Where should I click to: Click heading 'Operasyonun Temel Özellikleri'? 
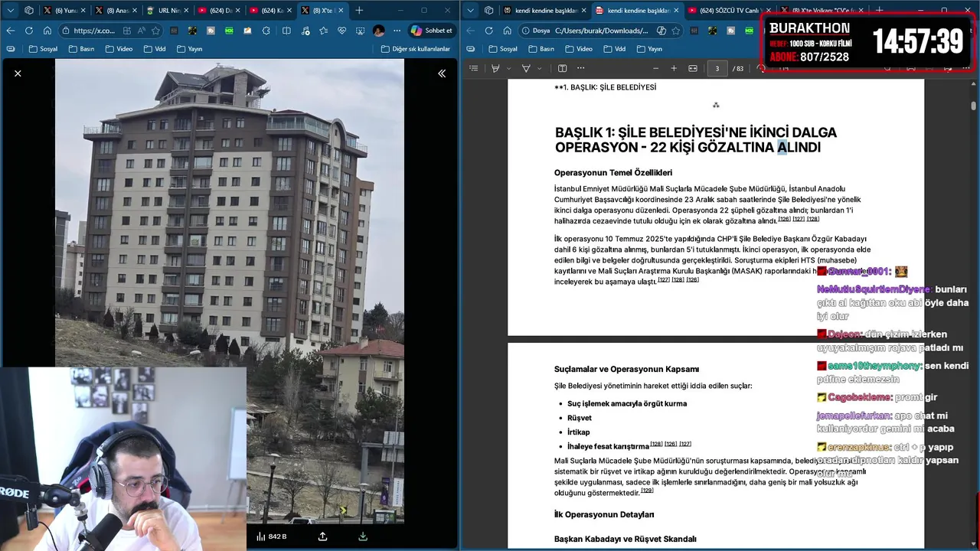613,173
